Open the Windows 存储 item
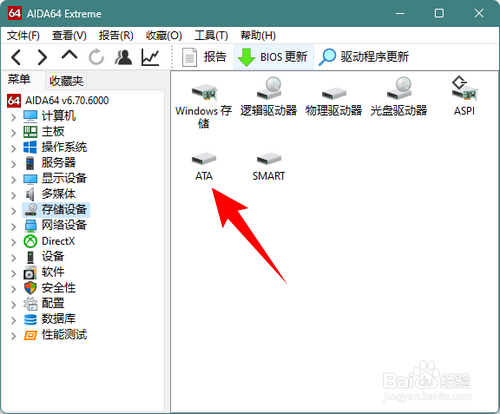Screen dimensions: 500x414 click(204, 103)
